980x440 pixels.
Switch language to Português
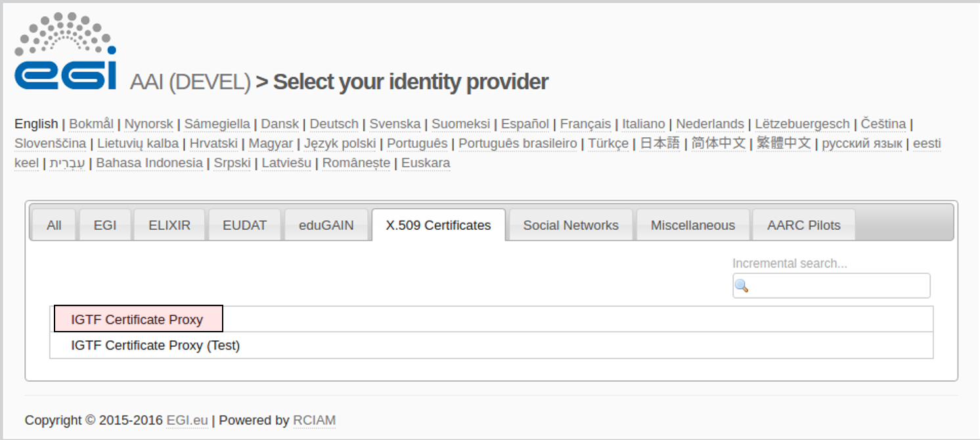[417, 143]
